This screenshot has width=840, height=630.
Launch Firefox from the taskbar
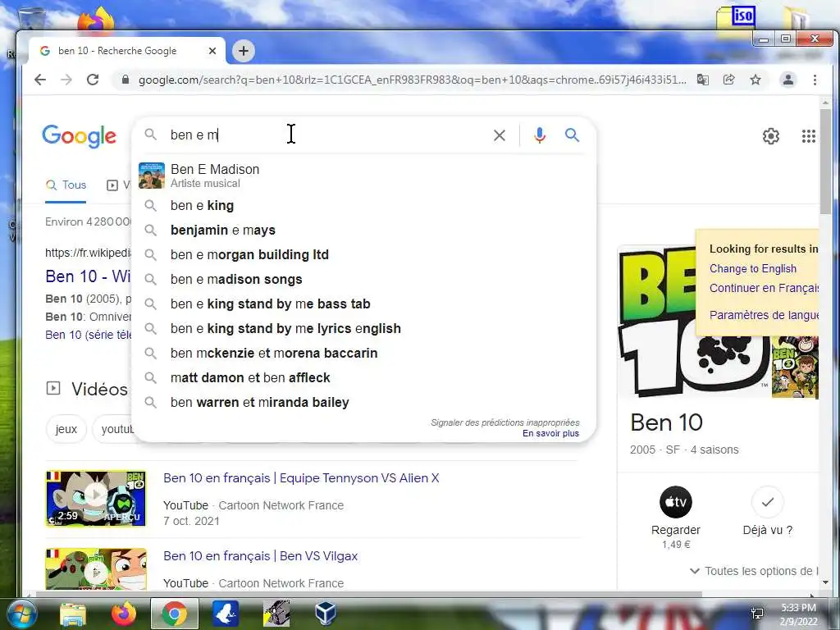pos(124,614)
